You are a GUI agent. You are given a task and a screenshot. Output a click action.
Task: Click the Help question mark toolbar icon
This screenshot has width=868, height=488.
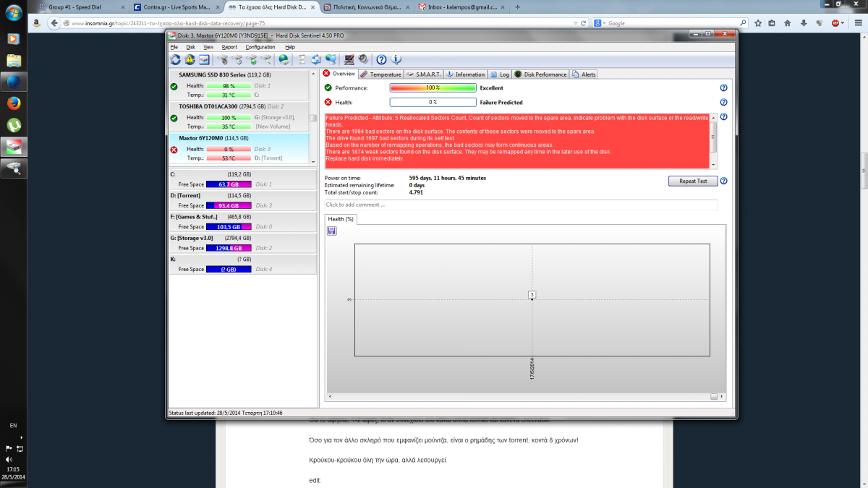coord(381,59)
